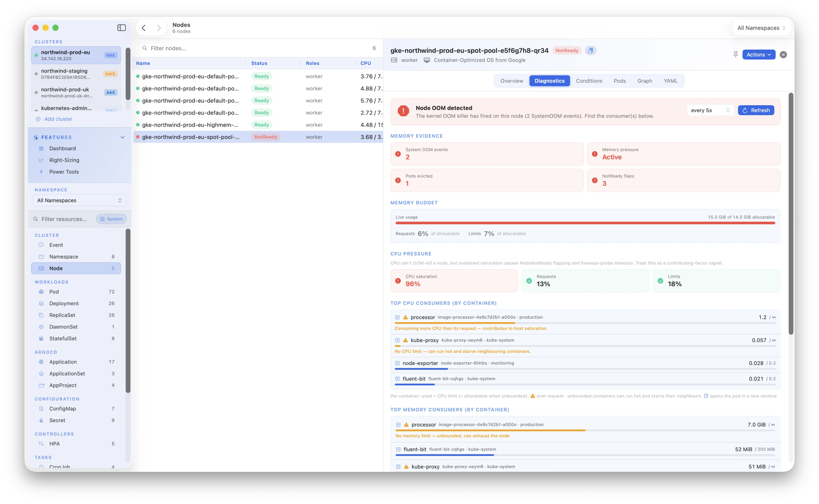The width and height of the screenshot is (819, 504).
Task: Toggle the sidebar panel icon
Action: coord(121,28)
